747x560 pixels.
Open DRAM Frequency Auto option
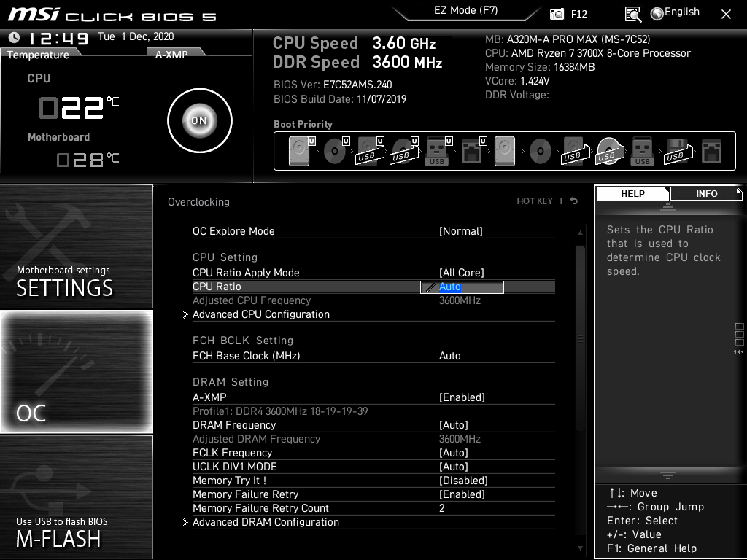(x=454, y=425)
